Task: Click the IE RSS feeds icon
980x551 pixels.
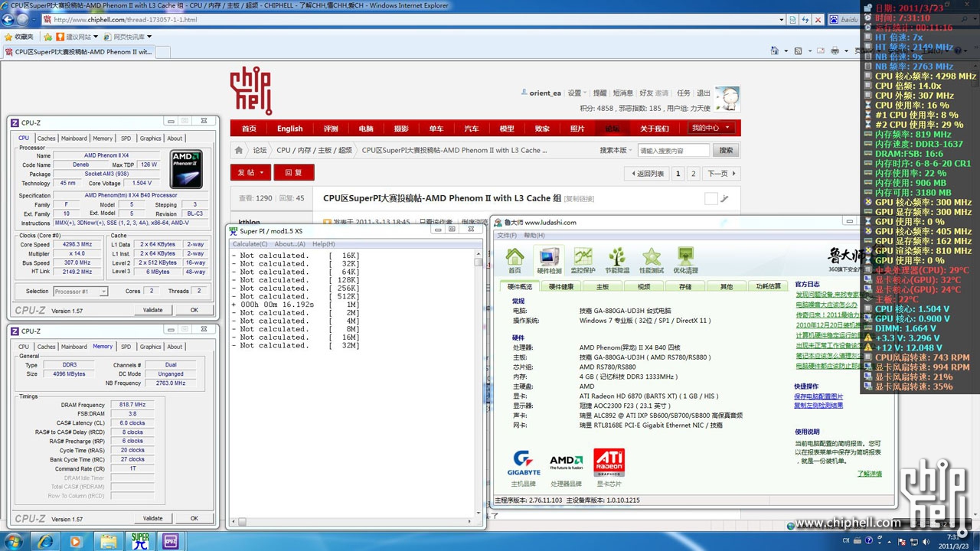Action: point(799,51)
